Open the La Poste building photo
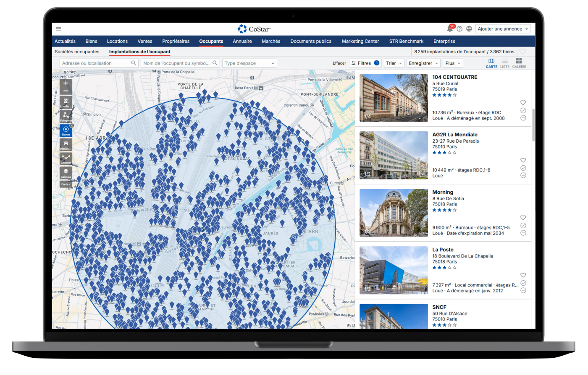The height and width of the screenshot is (375, 588). click(x=394, y=270)
